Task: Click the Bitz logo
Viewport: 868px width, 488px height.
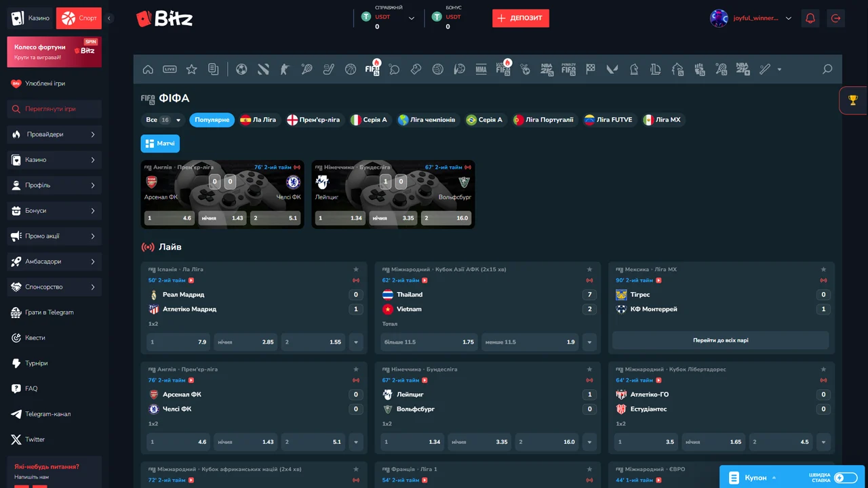Action: [x=164, y=18]
